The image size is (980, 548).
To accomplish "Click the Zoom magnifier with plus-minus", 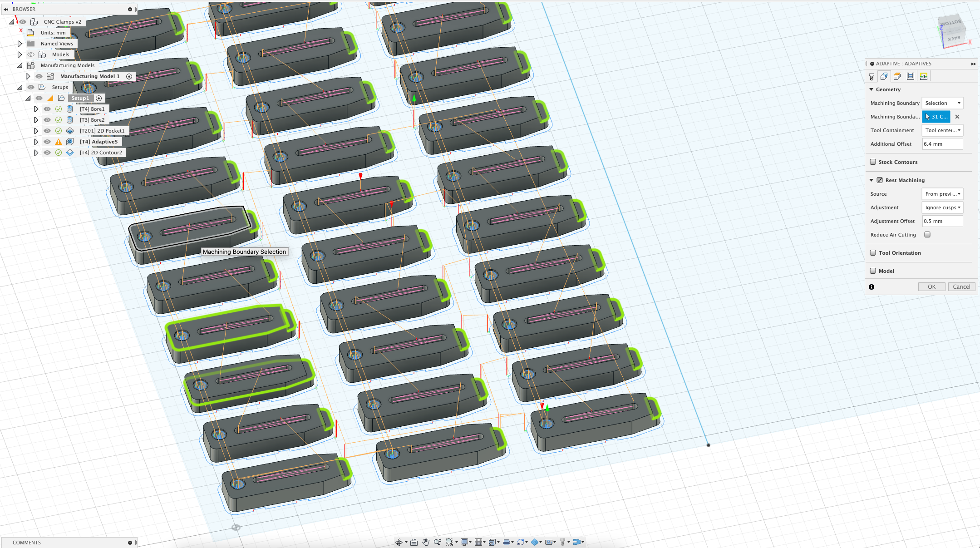I will pos(437,542).
